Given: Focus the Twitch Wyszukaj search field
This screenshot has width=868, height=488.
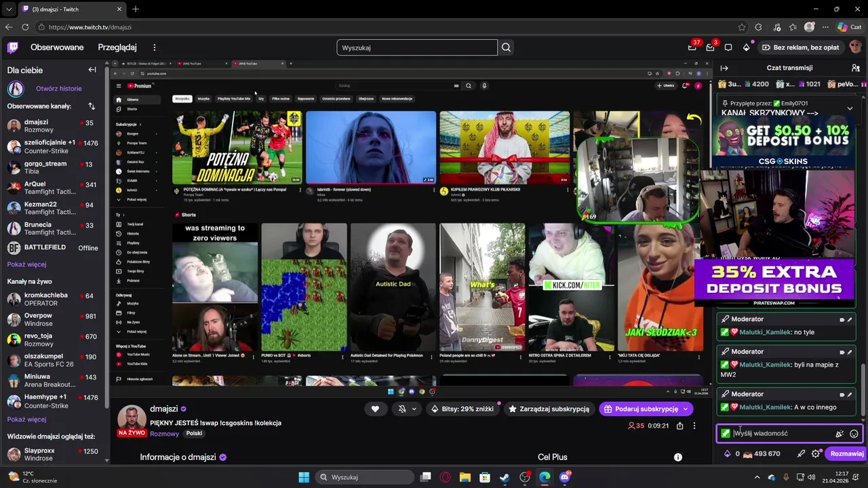Looking at the screenshot, I should (x=417, y=47).
